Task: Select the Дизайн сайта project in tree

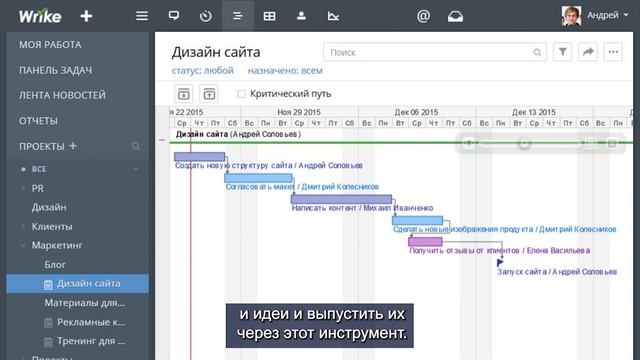Action: pos(78,284)
